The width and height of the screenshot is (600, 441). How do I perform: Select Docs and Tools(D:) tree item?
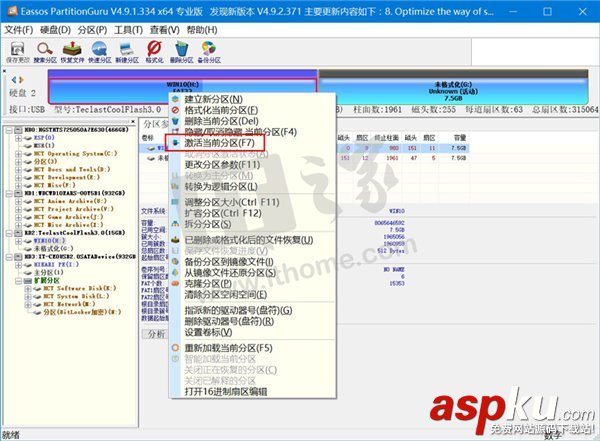pyautogui.click(x=72, y=170)
